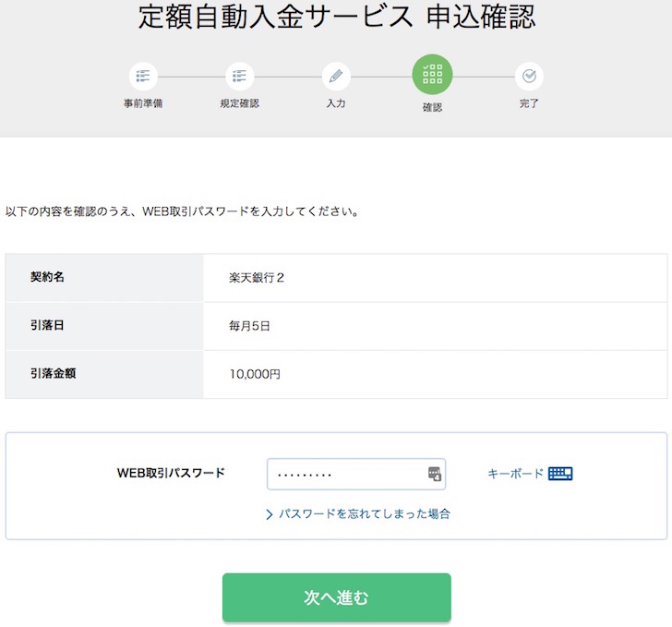Click the 事前準備 step icon
This screenshot has height=627, width=672.
tap(143, 77)
